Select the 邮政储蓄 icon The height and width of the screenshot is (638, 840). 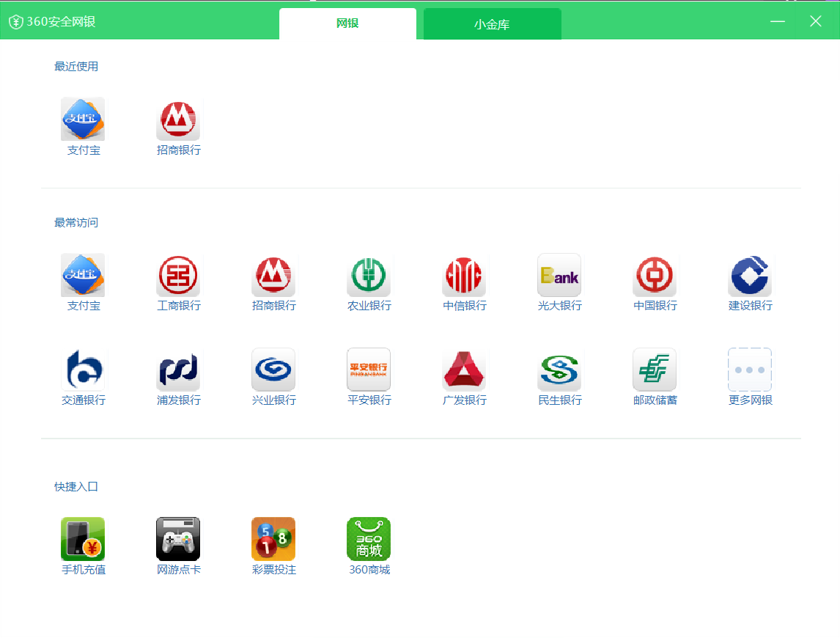click(x=655, y=370)
